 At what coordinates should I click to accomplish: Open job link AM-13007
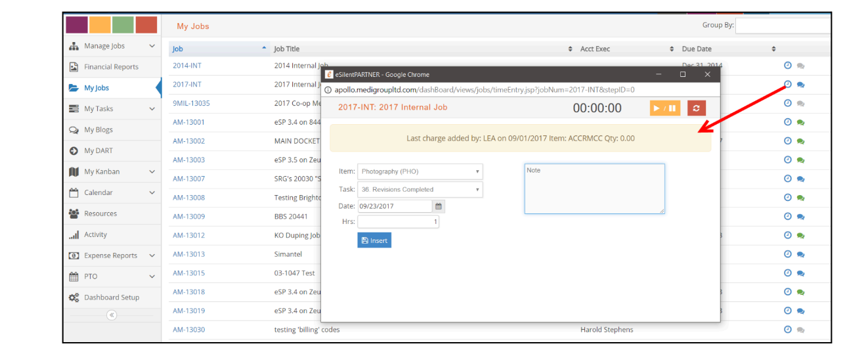(x=188, y=179)
